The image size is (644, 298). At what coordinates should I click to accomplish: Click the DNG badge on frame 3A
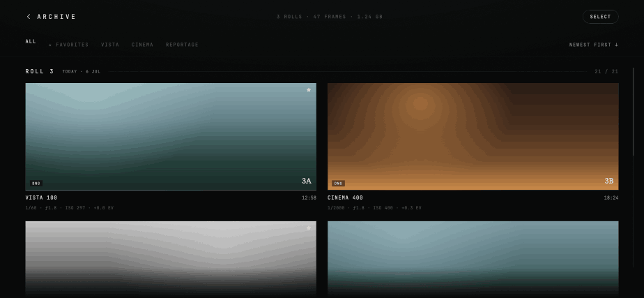[36, 184]
